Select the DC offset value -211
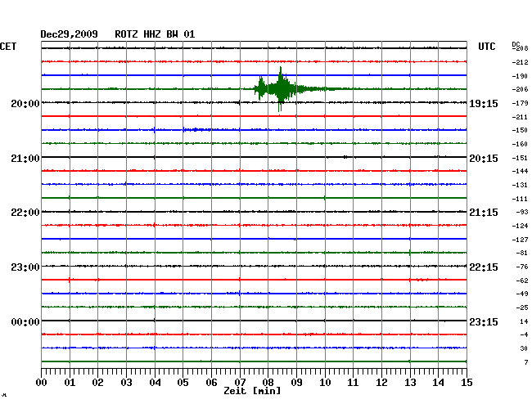 (520, 117)
